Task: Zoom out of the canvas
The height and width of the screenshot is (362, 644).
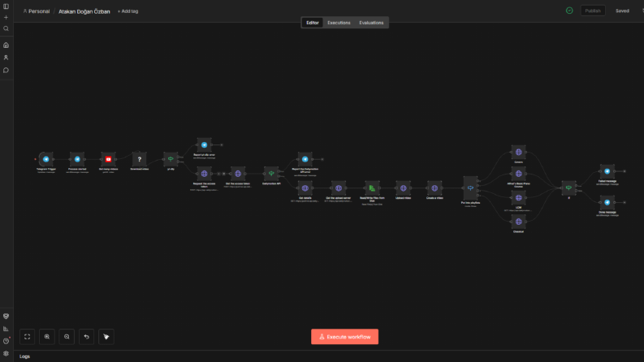Action: (x=67, y=337)
